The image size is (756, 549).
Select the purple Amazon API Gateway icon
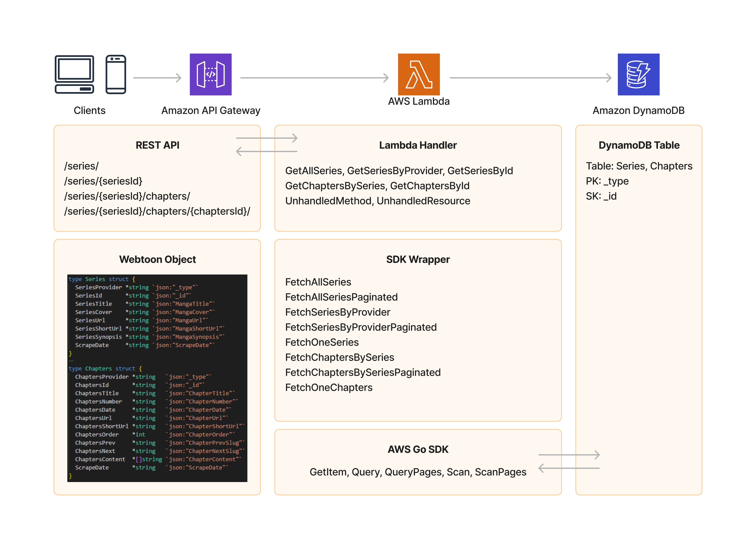210,74
